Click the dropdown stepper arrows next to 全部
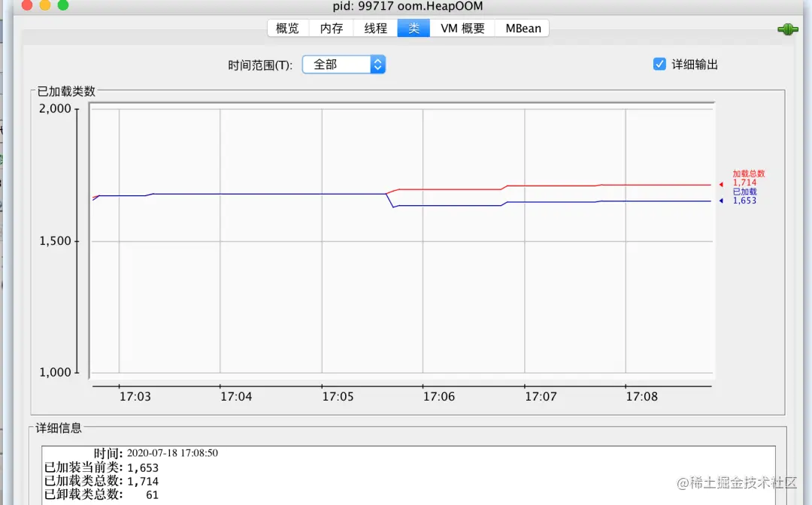 [378, 65]
